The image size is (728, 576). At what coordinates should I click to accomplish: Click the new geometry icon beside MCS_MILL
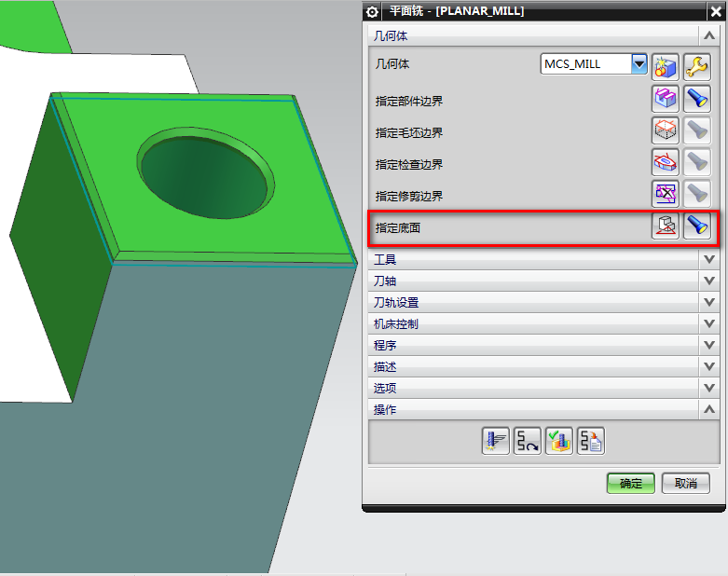click(665, 65)
